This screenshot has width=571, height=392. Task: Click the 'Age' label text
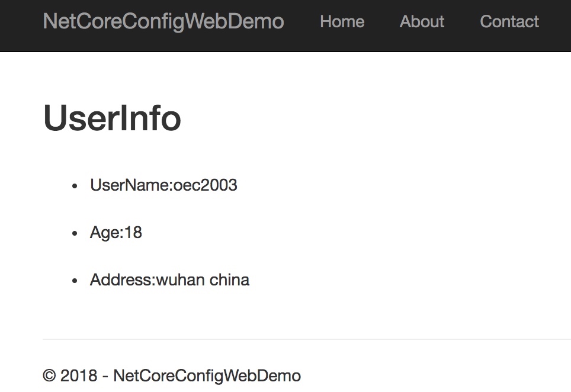(105, 233)
